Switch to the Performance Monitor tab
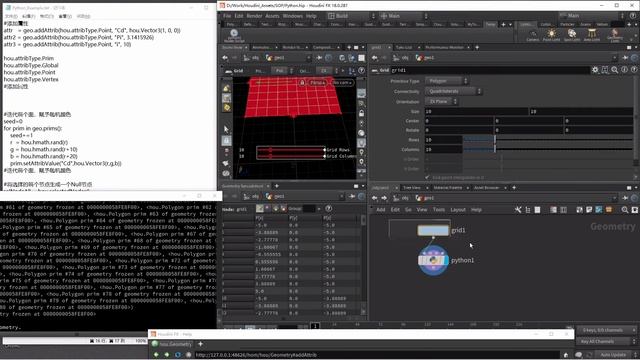Image resolution: width=640 pixels, height=360 pixels. click(444, 48)
